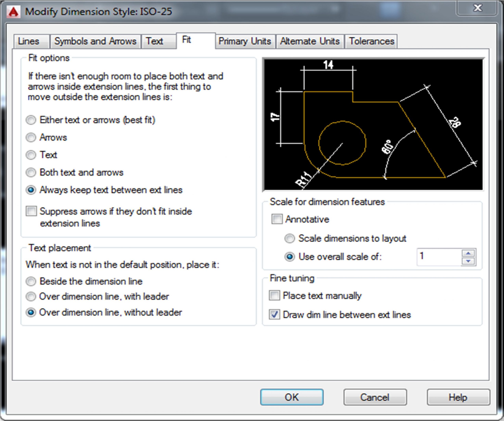Decrease overall scale with down arrow
This screenshot has width=504, height=421.
pyautogui.click(x=468, y=261)
